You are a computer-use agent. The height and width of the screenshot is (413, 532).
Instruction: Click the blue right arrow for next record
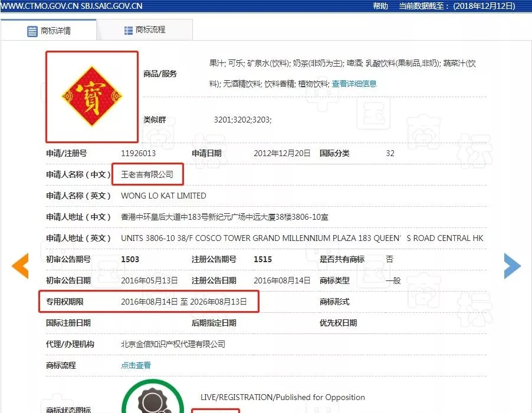point(511,266)
